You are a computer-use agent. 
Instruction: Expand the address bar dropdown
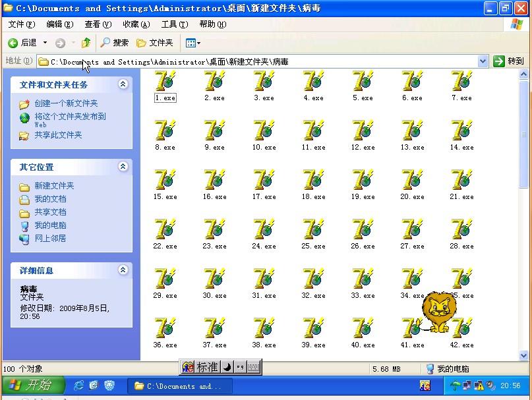coord(483,61)
